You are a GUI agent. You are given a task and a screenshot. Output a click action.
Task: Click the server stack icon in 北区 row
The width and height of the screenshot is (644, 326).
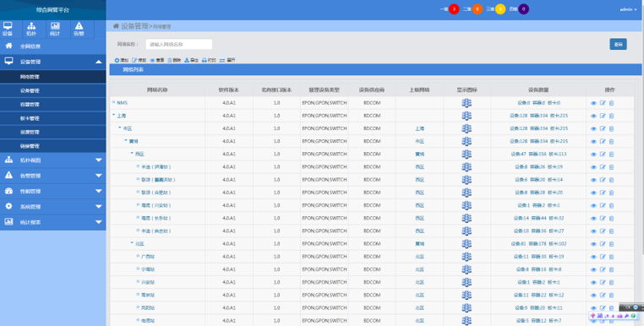click(467, 243)
